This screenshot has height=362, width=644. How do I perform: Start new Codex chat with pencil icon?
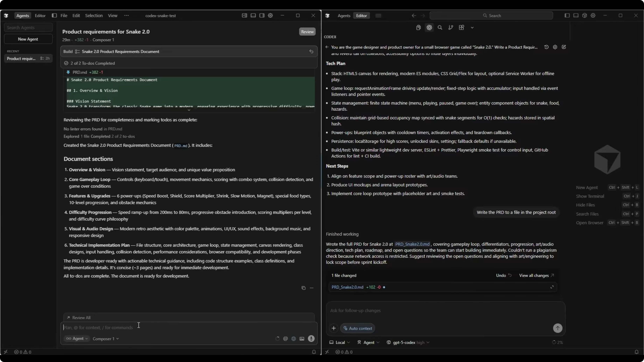click(x=564, y=47)
